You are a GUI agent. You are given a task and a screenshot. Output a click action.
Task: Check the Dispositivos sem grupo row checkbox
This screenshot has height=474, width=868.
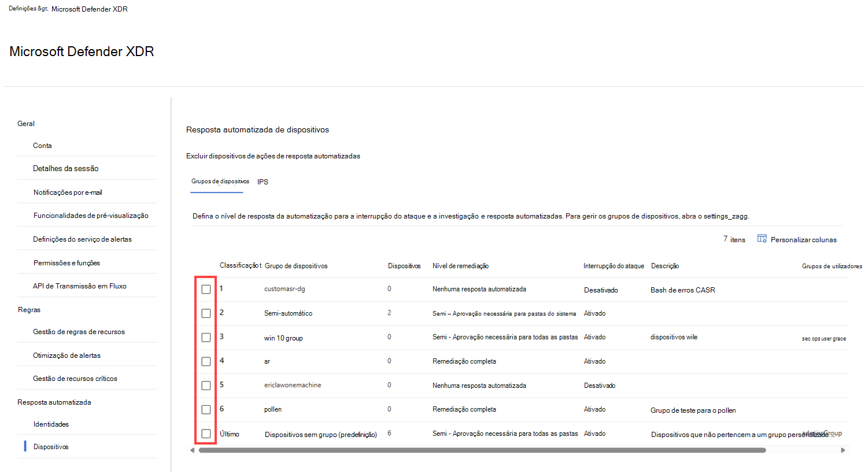click(206, 434)
